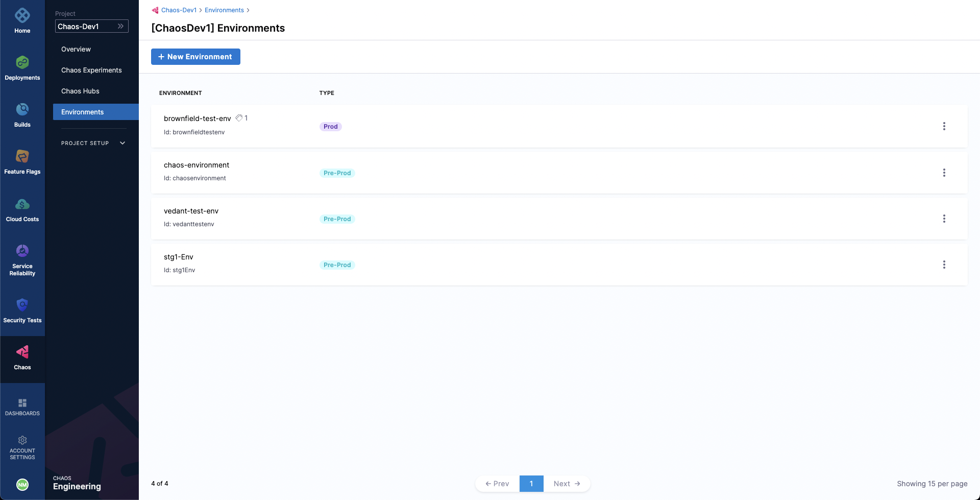Open the Feature Flags module
This screenshot has width=980, height=500.
tap(22, 162)
